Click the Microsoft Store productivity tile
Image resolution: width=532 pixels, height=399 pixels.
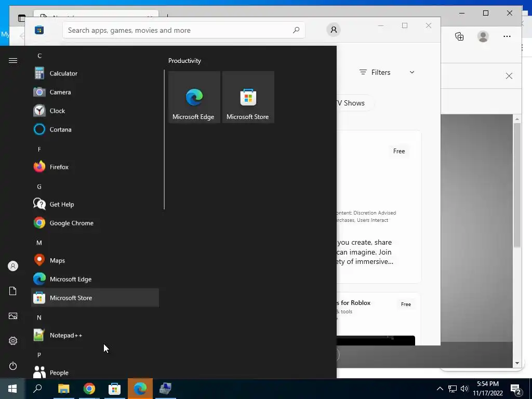[x=248, y=97]
